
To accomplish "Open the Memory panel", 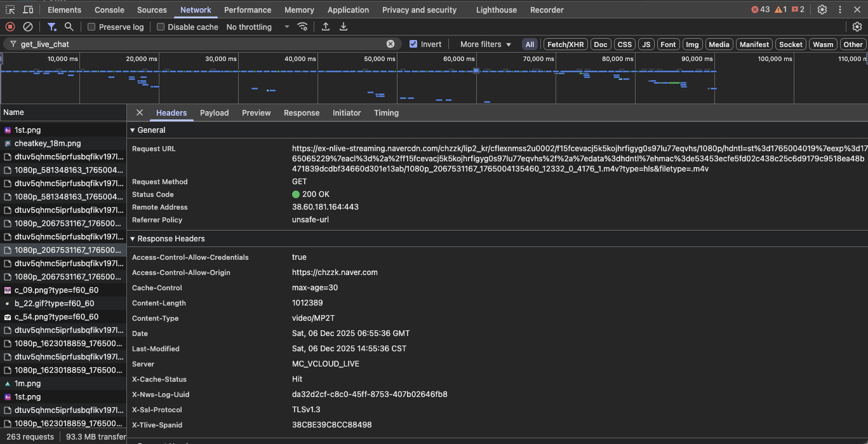I will [299, 10].
